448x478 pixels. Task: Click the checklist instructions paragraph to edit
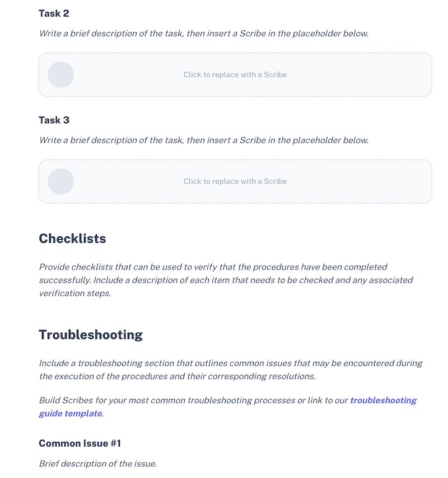224,280
